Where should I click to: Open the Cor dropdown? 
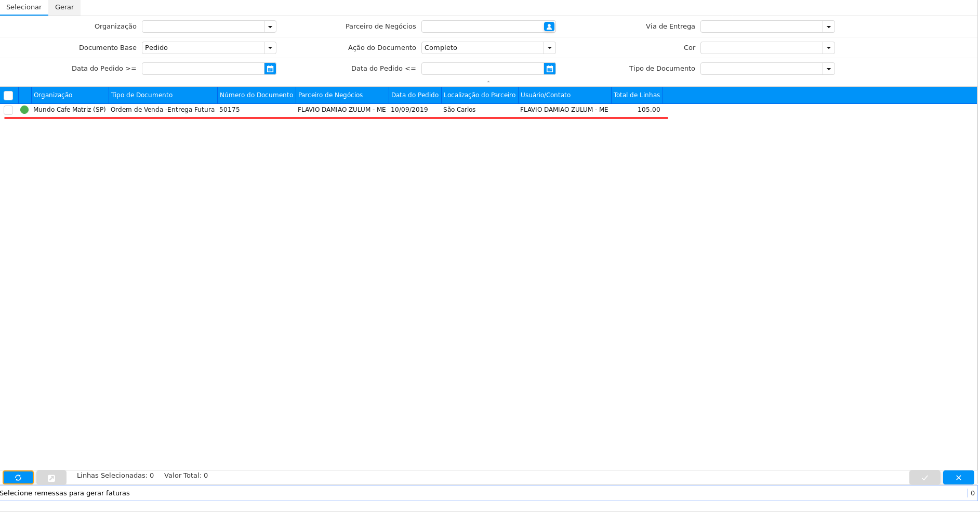[x=829, y=48]
